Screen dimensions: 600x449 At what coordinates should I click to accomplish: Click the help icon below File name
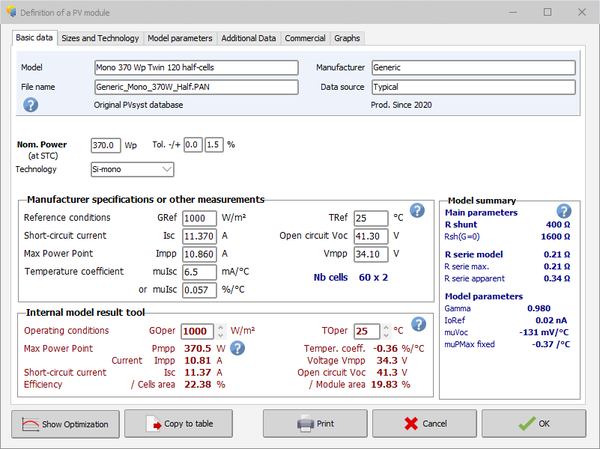(x=30, y=105)
